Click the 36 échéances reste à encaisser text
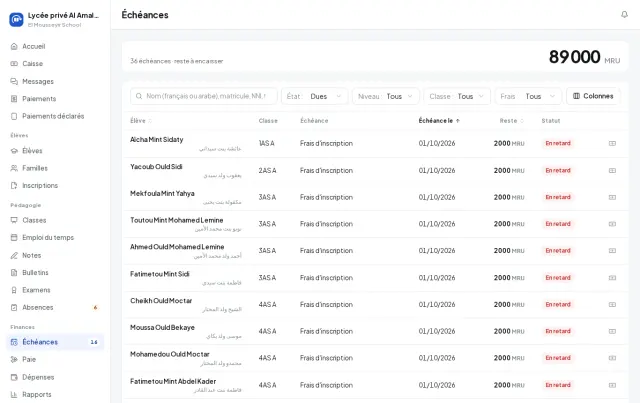This screenshot has width=640, height=403. [176, 61]
